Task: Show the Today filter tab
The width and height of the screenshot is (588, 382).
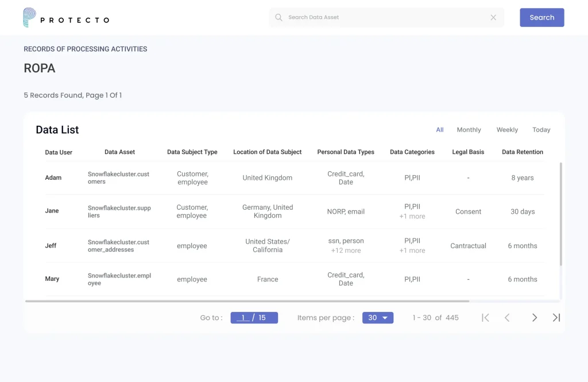Action: tap(541, 130)
